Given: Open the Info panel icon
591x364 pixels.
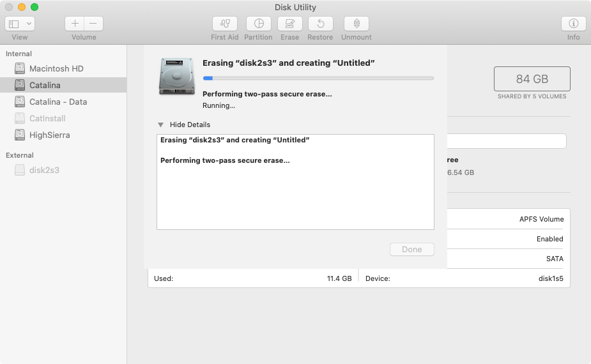Looking at the screenshot, I should click(573, 24).
